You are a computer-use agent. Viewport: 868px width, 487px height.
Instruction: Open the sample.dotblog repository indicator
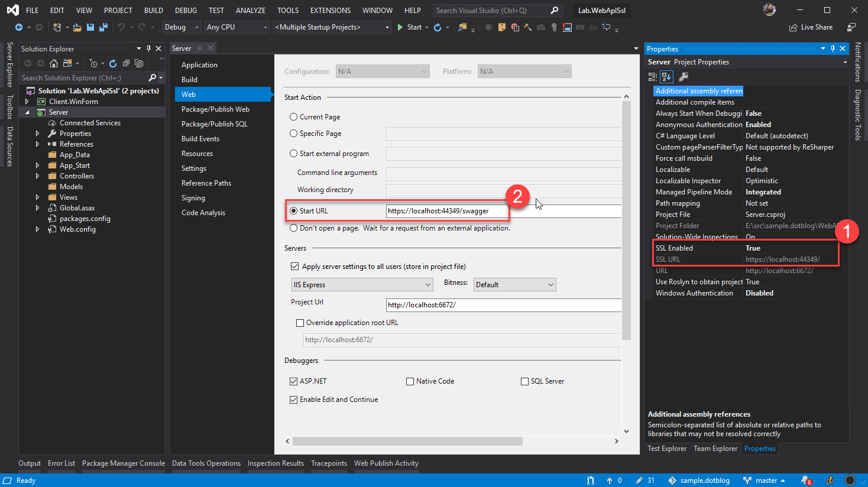point(703,480)
